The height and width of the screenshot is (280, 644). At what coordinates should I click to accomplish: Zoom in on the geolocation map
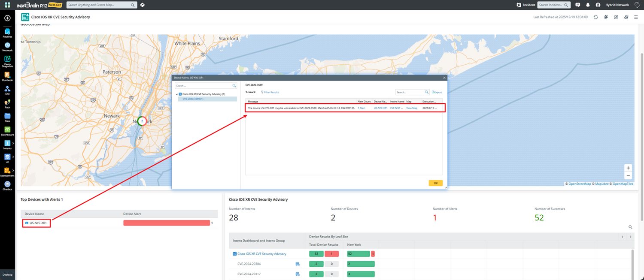629,168
